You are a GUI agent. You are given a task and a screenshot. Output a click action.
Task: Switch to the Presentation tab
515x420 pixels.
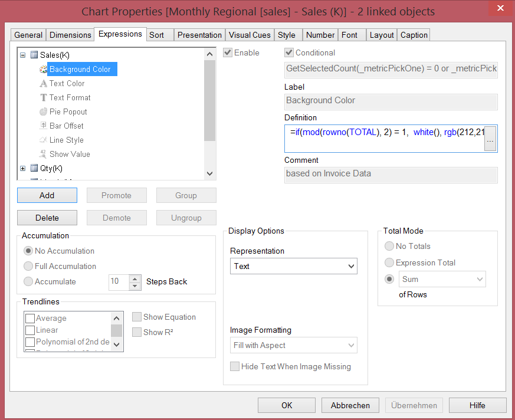point(199,35)
